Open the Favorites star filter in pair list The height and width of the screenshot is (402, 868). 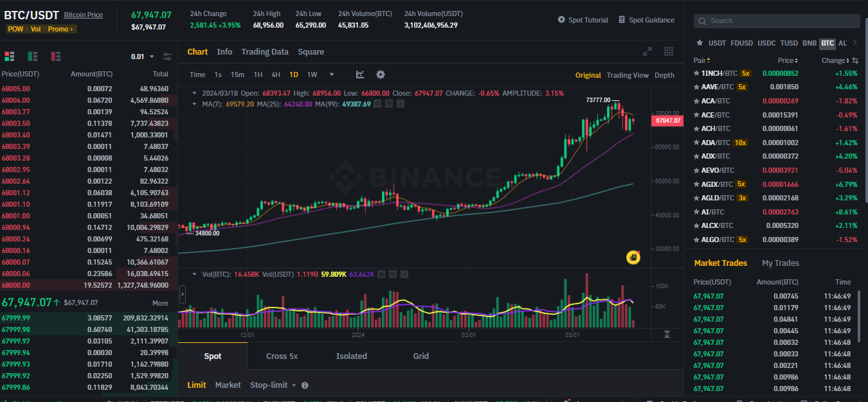(x=700, y=43)
